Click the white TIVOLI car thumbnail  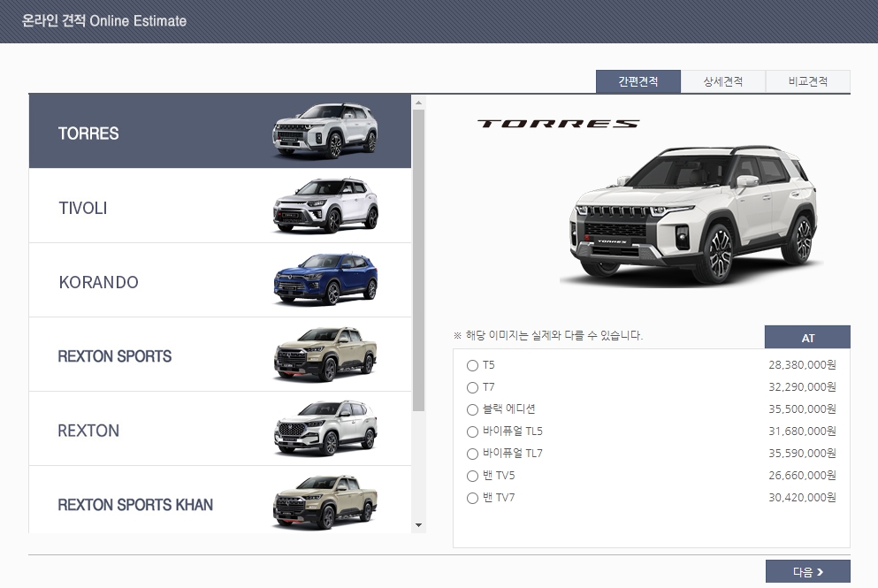(325, 205)
